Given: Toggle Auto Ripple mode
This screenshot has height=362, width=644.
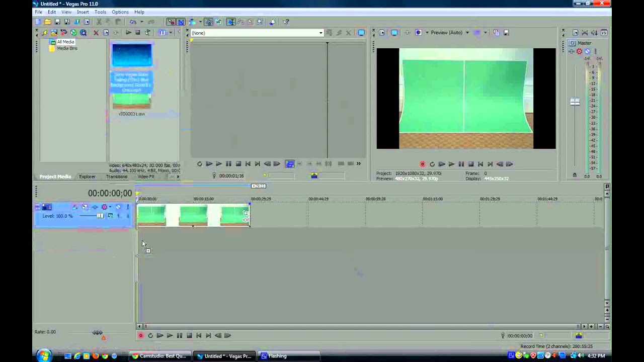Looking at the screenshot, I should click(192, 22).
